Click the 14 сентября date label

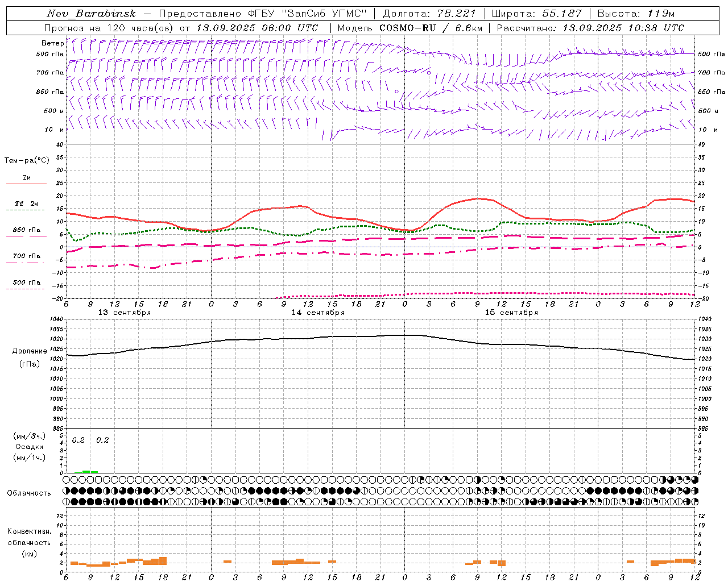pyautogui.click(x=318, y=313)
